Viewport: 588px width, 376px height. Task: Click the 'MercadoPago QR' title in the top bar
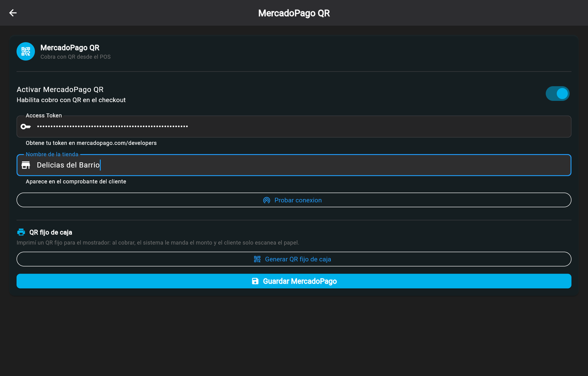coord(294,13)
